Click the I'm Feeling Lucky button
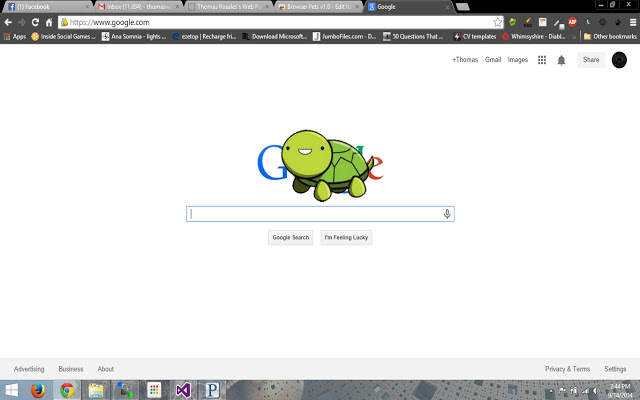 (x=346, y=238)
